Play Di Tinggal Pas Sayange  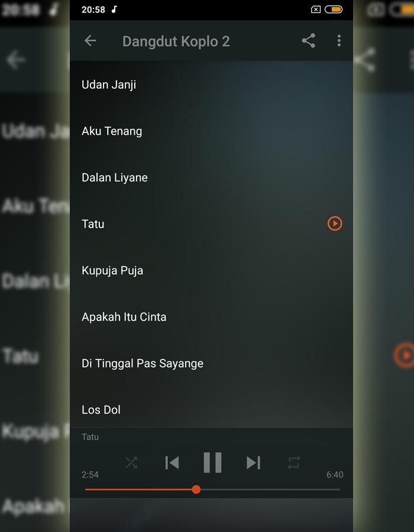coord(211,364)
